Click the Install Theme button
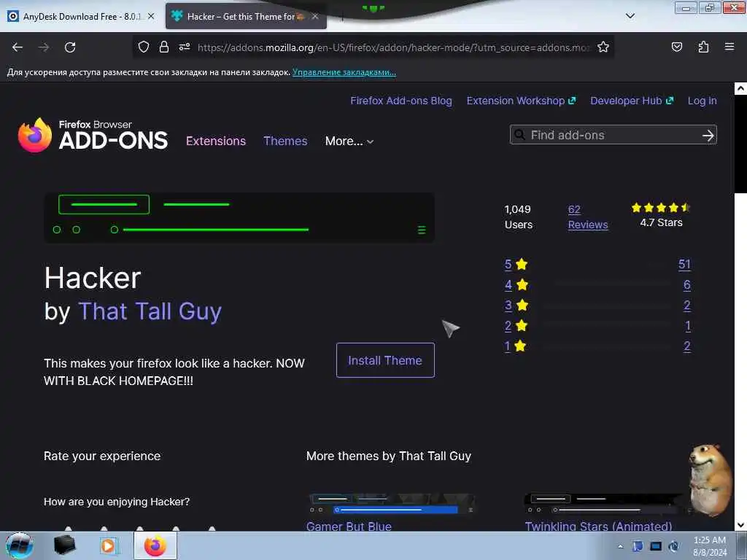The width and height of the screenshot is (747, 560). tap(385, 360)
